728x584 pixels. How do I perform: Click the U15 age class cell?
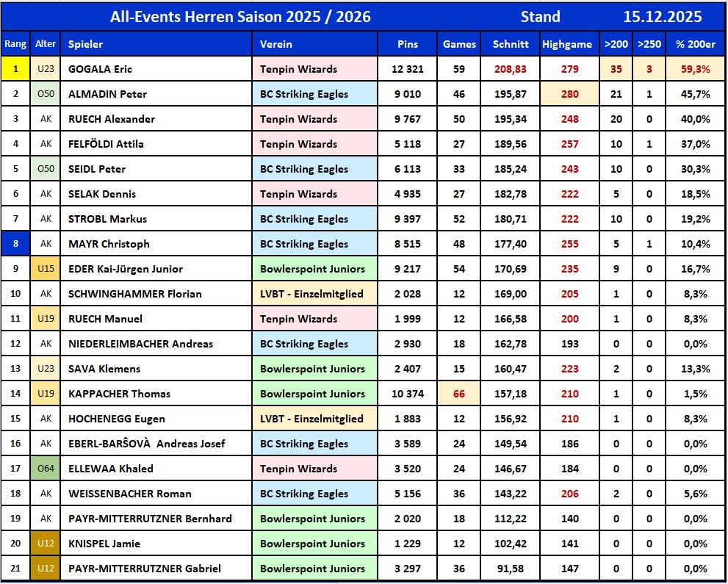pyautogui.click(x=46, y=269)
